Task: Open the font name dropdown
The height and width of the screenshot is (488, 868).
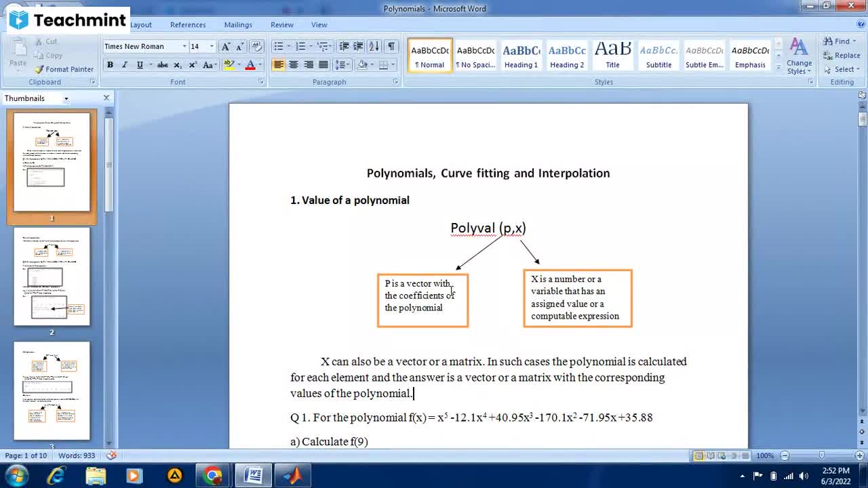Action: tap(184, 46)
